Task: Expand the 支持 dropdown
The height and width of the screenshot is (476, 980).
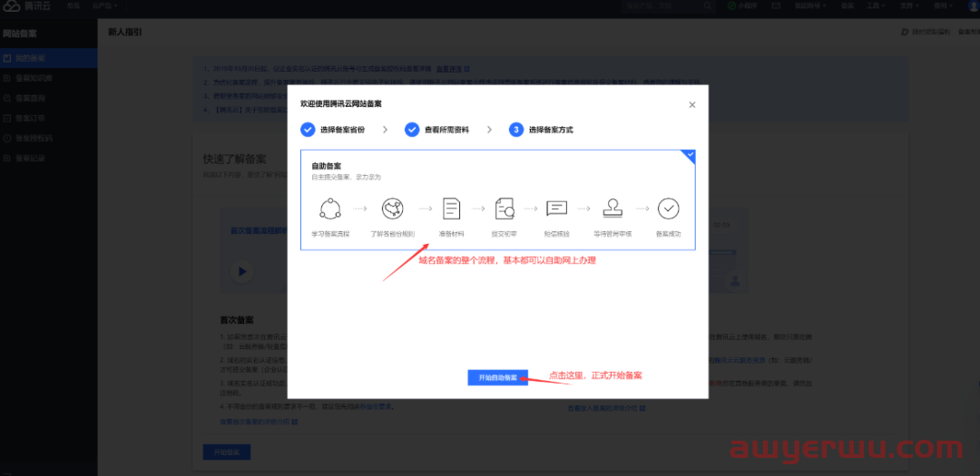Action: pos(909,5)
